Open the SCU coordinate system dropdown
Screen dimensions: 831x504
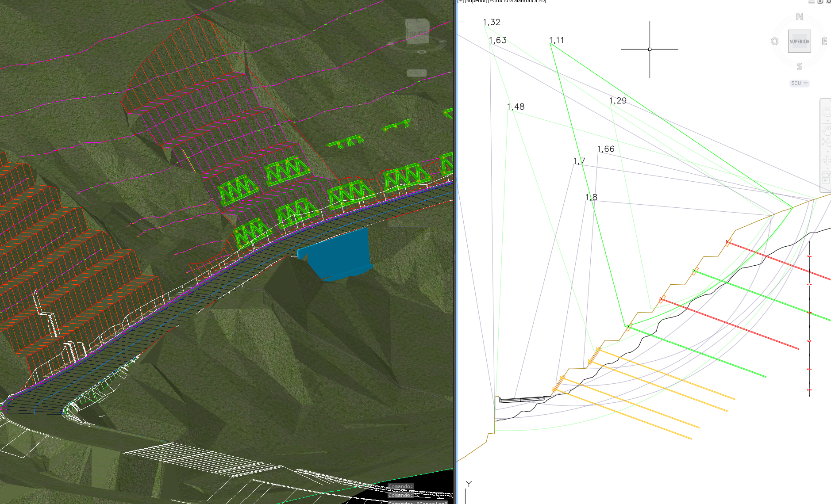799,83
